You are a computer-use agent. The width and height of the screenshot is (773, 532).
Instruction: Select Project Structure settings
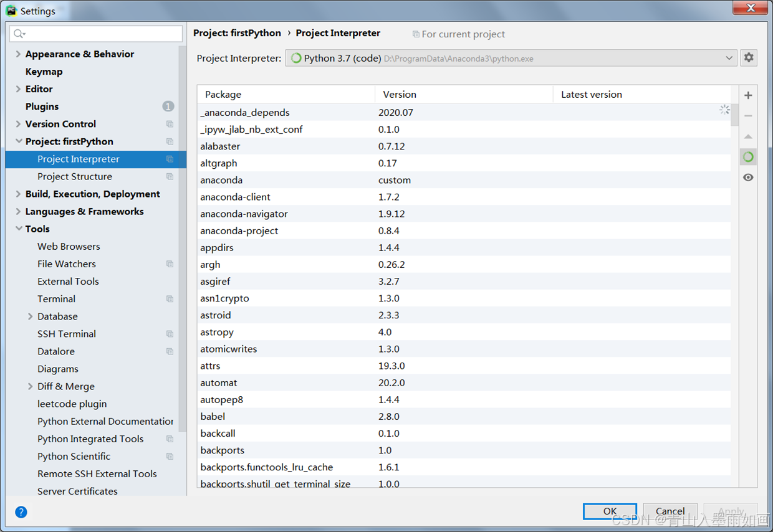coord(75,176)
